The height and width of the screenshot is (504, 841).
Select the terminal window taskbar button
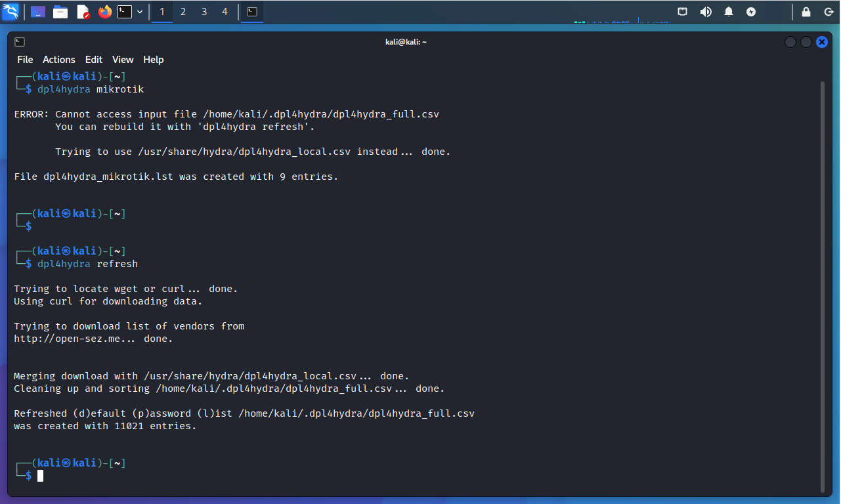tap(251, 12)
